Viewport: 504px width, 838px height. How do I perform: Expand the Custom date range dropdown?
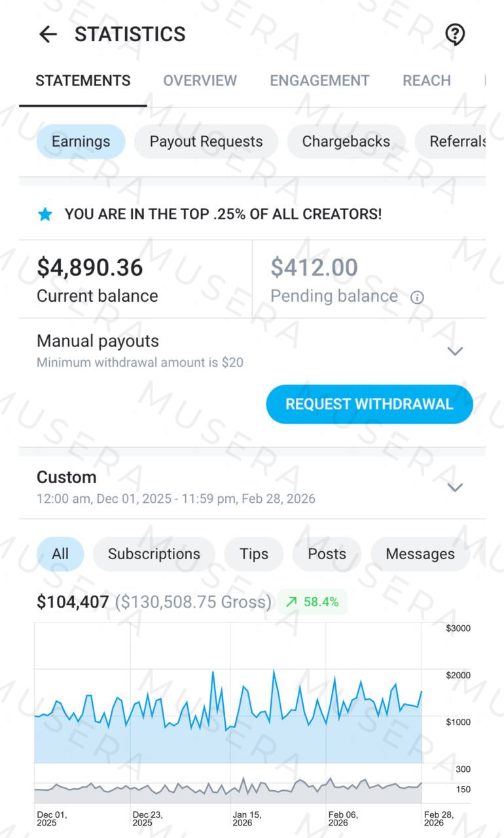pos(455,487)
